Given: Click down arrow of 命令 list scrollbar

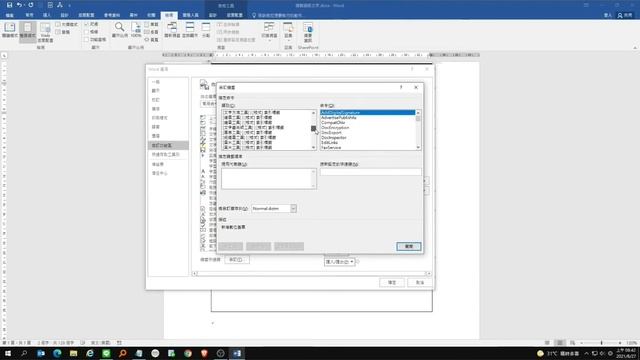Looking at the screenshot, I should click(418, 147).
